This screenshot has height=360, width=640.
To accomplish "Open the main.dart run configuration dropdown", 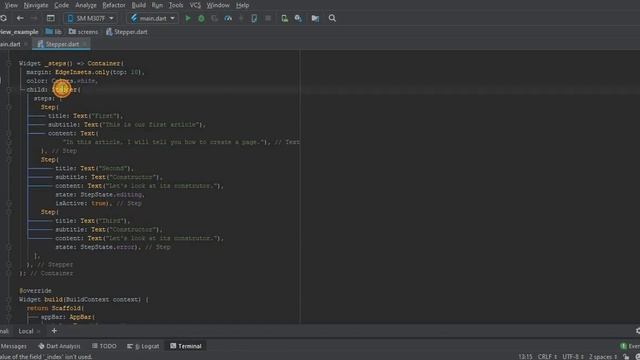I will click(153, 18).
